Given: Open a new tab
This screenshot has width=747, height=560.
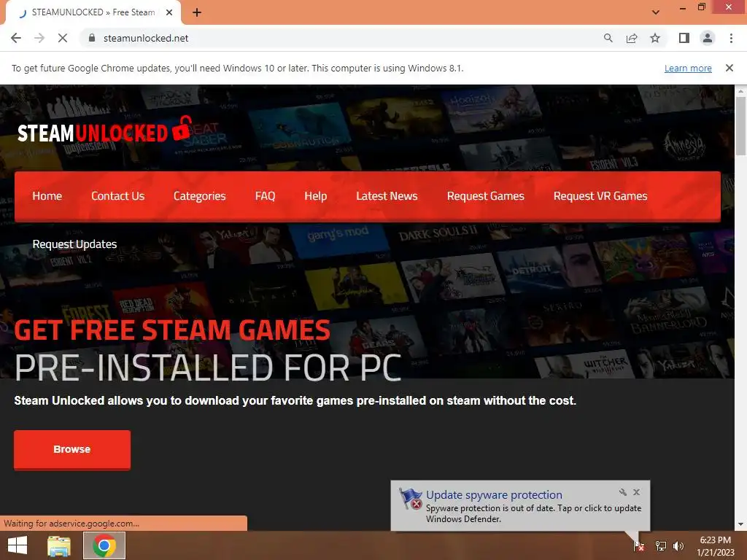Looking at the screenshot, I should pos(197,12).
